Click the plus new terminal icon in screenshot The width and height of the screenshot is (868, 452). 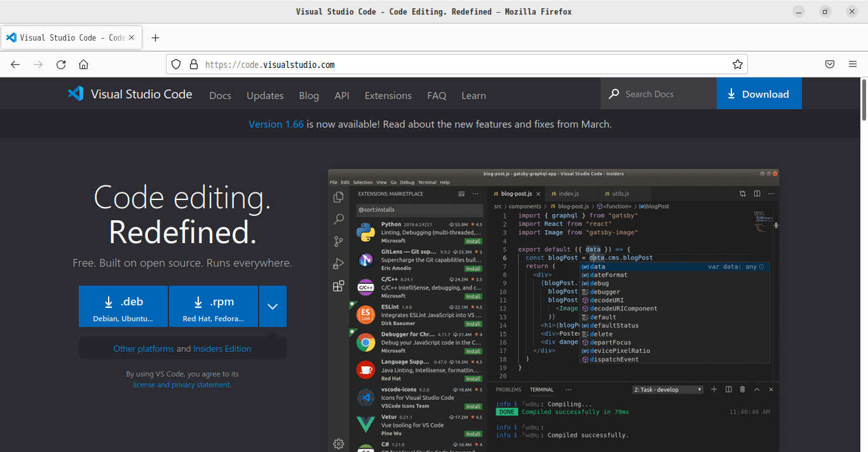tap(714, 389)
